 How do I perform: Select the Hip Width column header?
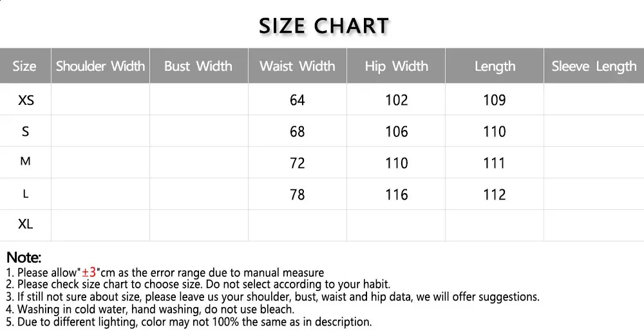click(x=396, y=66)
